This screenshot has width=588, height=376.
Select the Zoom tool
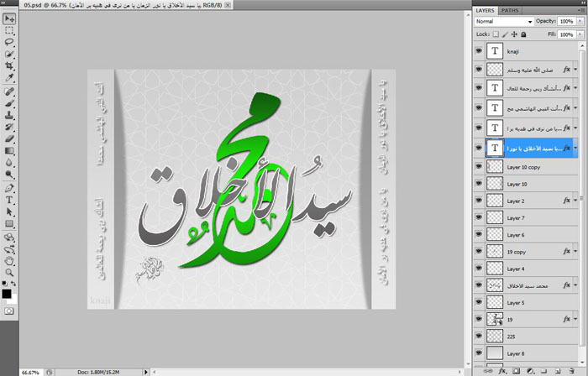(9, 272)
